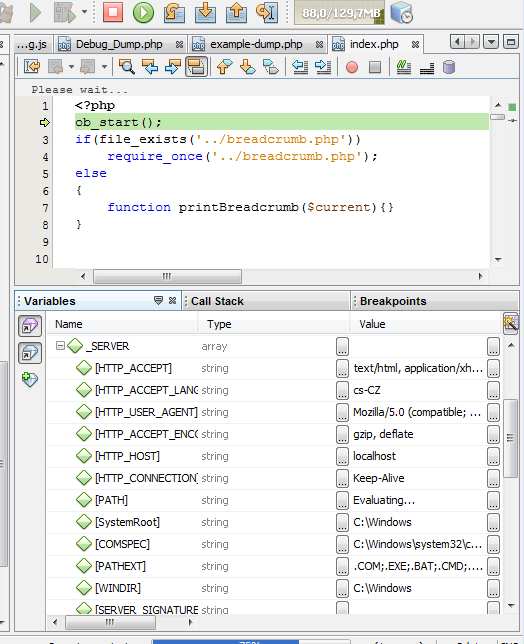The height and width of the screenshot is (644, 524).
Task: Click the Step Out debugger icon
Action: pos(236,12)
